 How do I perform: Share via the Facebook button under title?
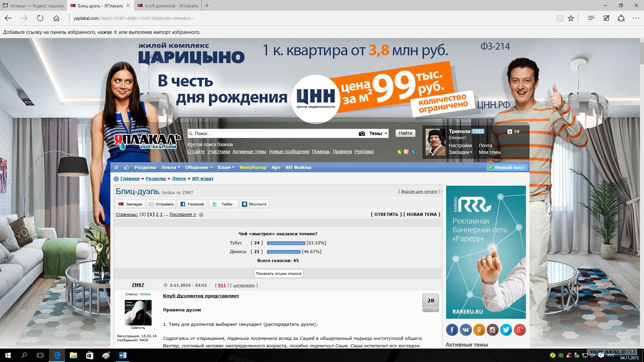point(192,204)
